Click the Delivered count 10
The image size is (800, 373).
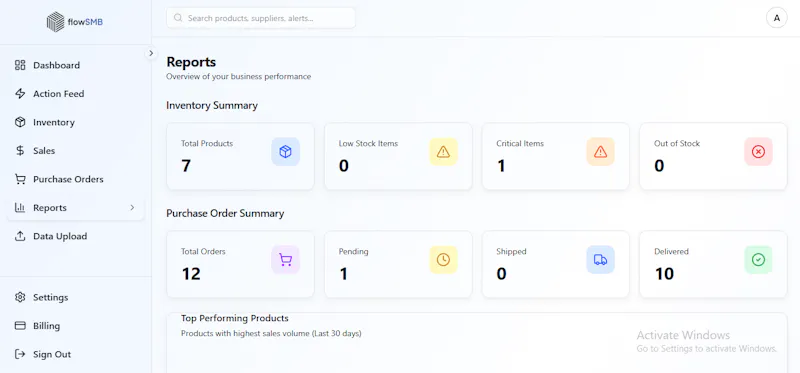[x=664, y=274]
